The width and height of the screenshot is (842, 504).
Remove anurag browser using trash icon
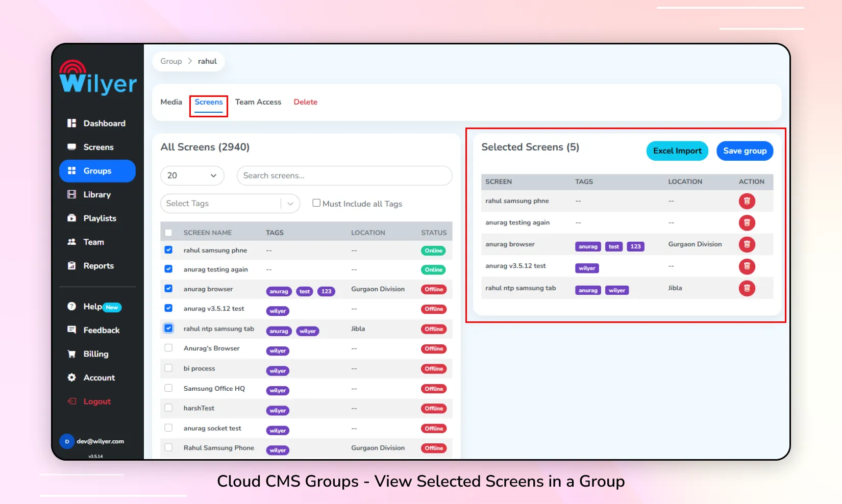coord(747,244)
